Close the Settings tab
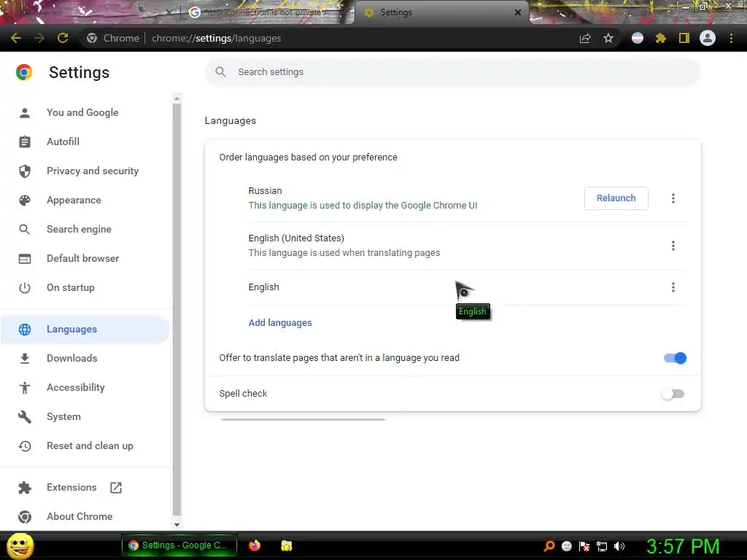 tap(518, 12)
